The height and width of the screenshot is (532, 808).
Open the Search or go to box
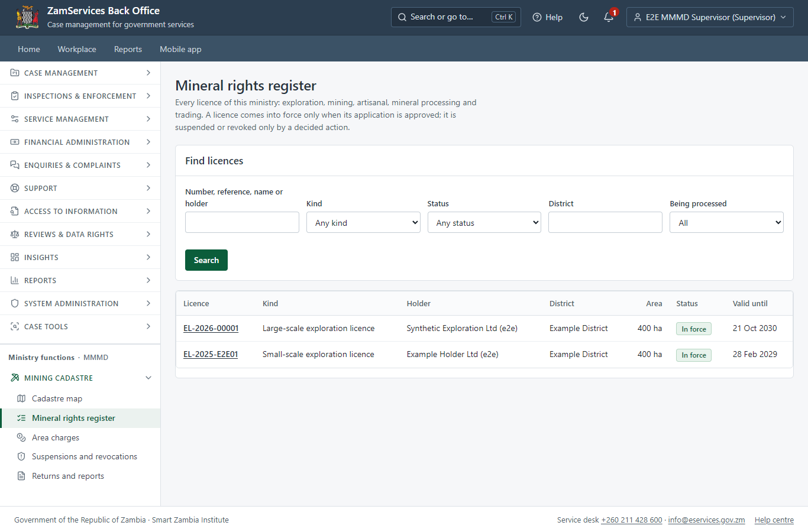(456, 17)
